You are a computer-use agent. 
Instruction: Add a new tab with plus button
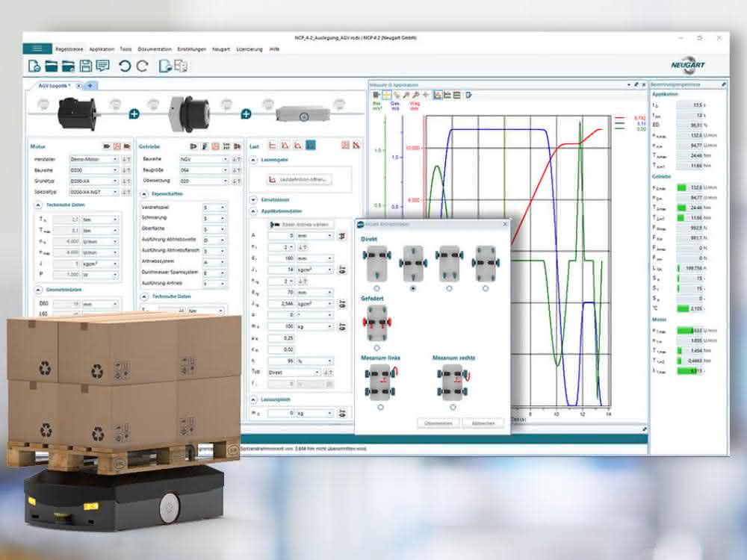coord(90,86)
